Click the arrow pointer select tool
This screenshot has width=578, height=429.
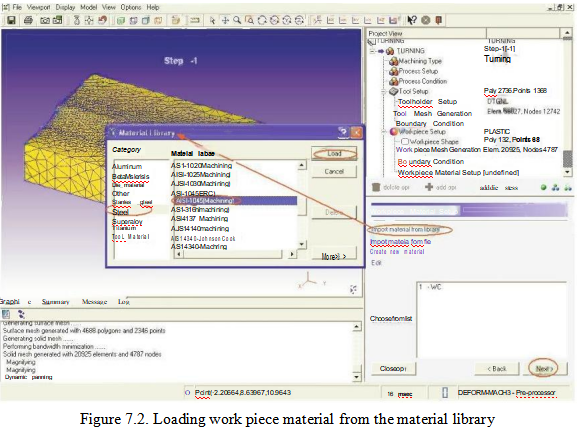212,20
